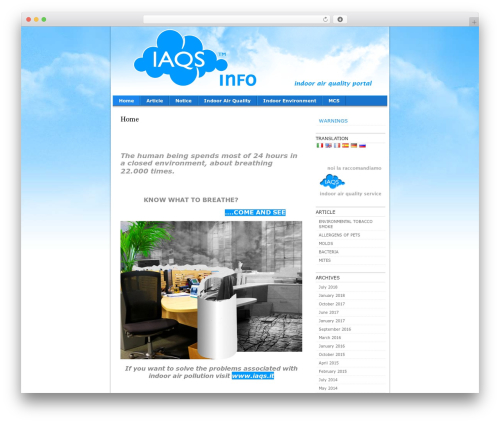Image resolution: width=500 pixels, height=423 pixels.
Task: Follow the www.iaqs.it link
Action: pos(253,376)
